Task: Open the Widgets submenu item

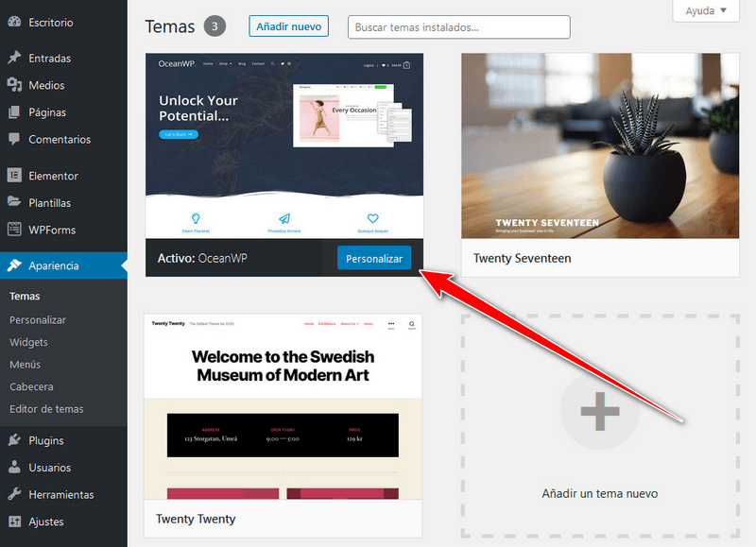Action: (x=28, y=342)
